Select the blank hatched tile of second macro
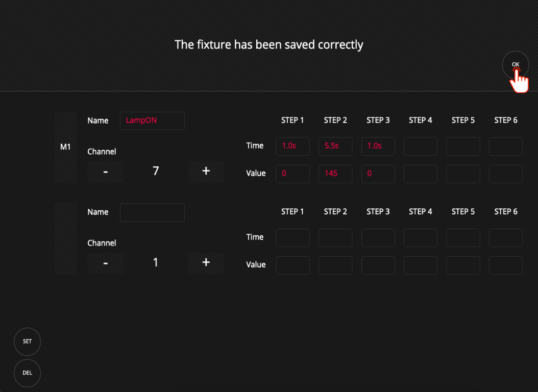 click(x=65, y=239)
